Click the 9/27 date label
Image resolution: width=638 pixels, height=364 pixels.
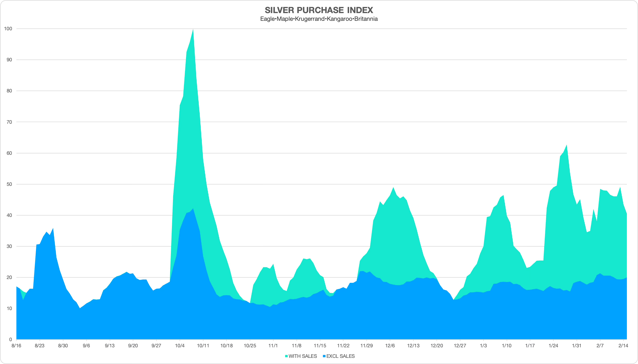(x=156, y=346)
